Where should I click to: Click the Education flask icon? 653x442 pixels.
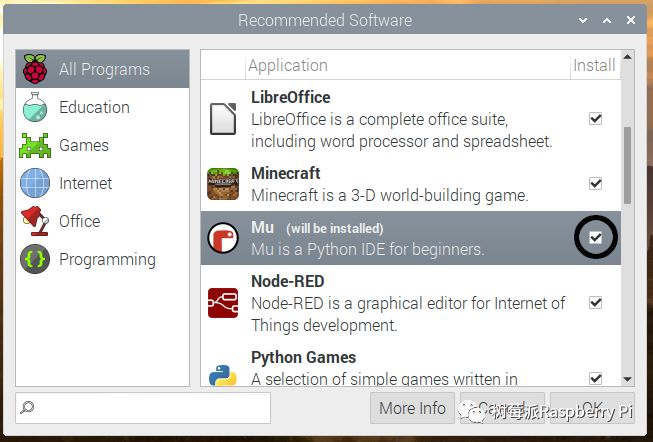[x=35, y=108]
